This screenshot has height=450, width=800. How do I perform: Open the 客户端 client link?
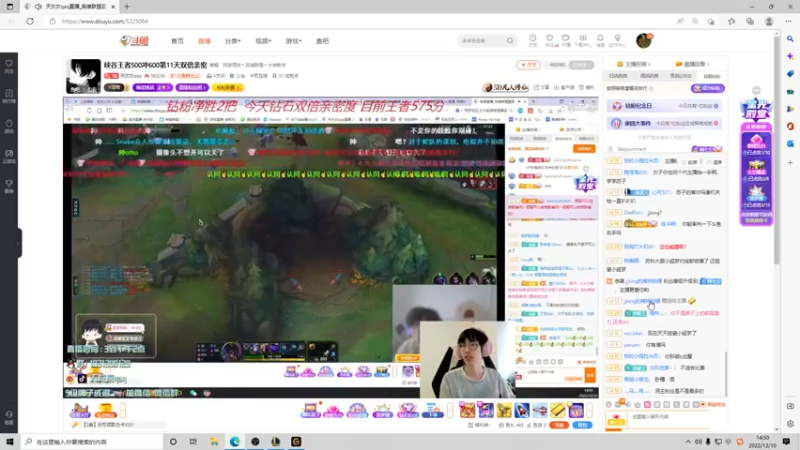pos(564,87)
